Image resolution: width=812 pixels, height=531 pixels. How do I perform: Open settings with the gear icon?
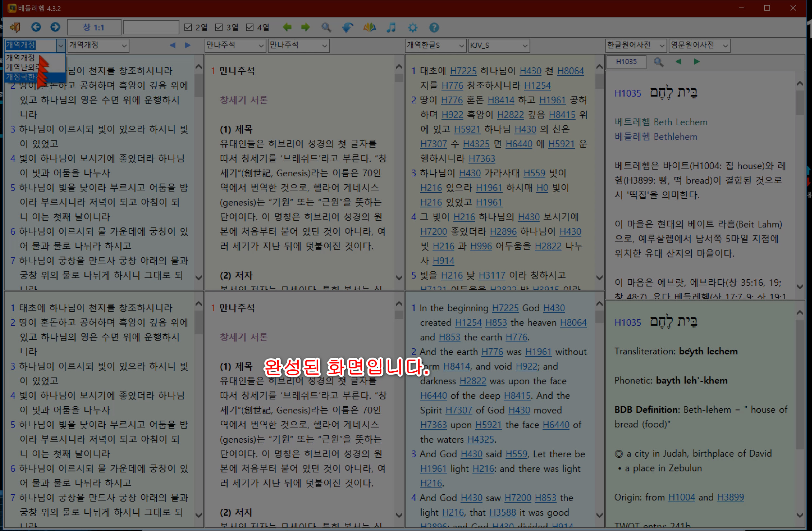click(x=412, y=27)
